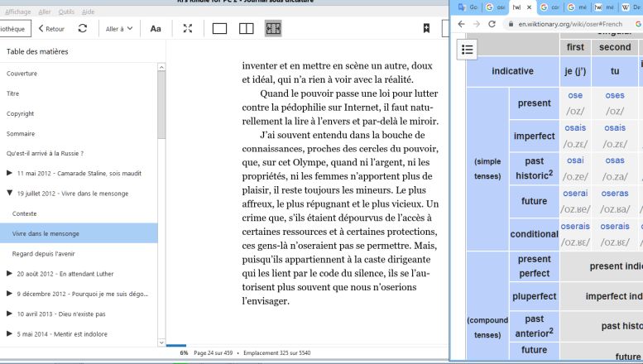Open 'Regard depuis l'avenir' section
This screenshot has height=364, width=643.
pyautogui.click(x=44, y=254)
